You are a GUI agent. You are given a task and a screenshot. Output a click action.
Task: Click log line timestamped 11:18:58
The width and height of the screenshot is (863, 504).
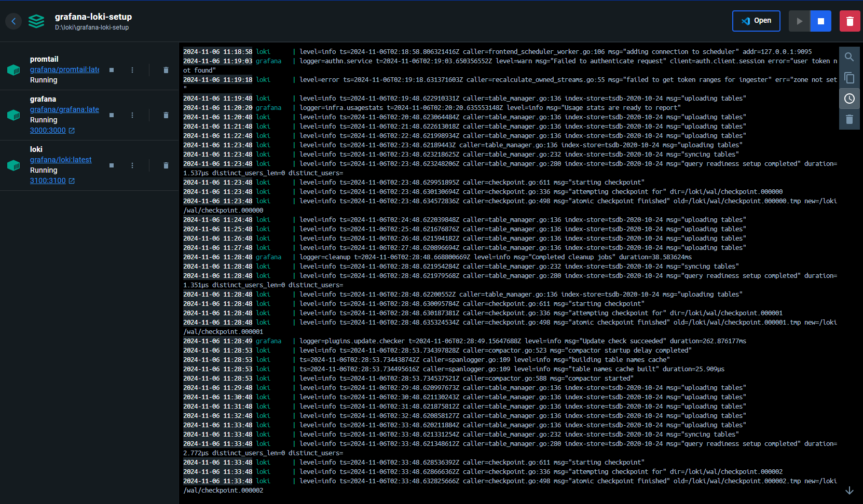[497, 52]
